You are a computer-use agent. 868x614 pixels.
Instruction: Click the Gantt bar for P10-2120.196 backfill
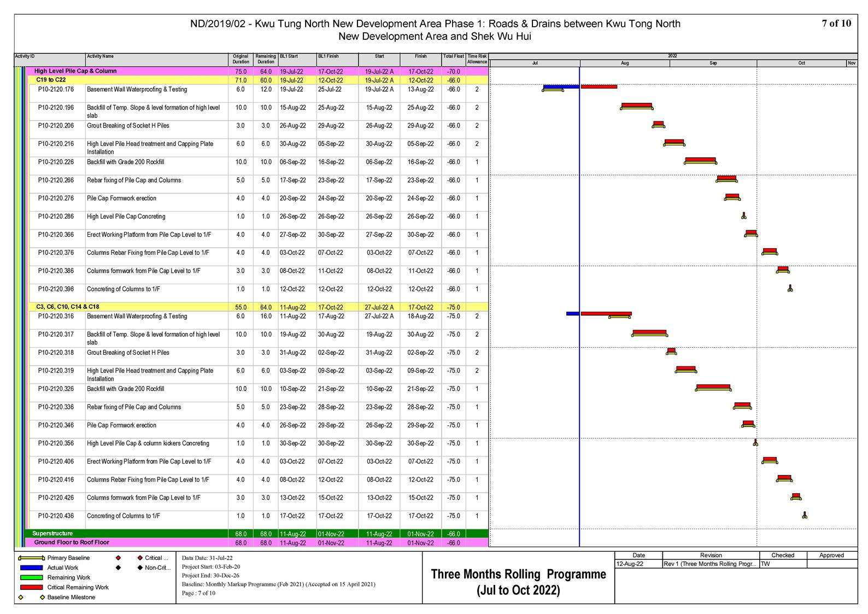pyautogui.click(x=637, y=106)
